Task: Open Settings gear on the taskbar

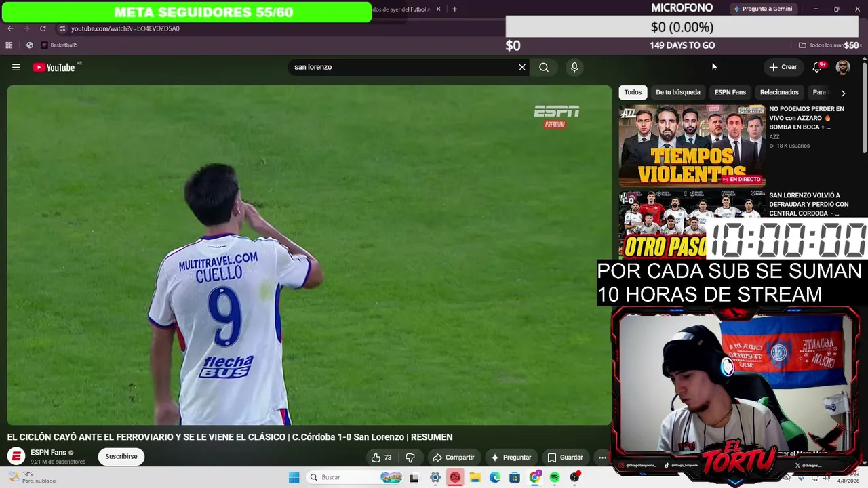Action: 435,477
